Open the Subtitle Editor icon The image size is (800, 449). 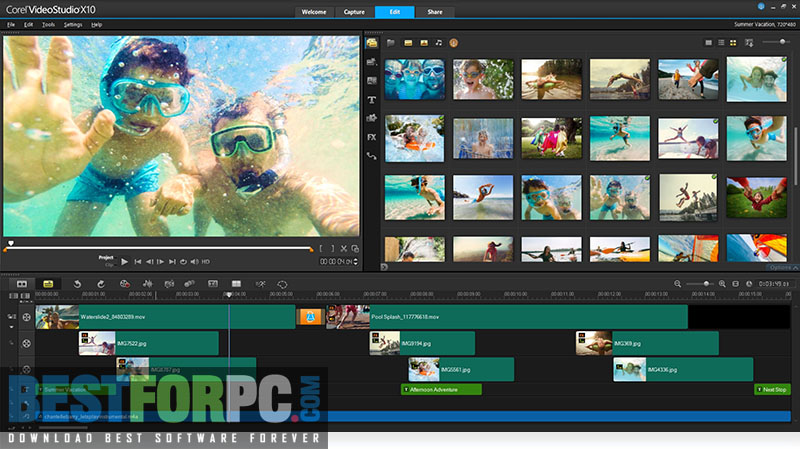[x=213, y=284]
